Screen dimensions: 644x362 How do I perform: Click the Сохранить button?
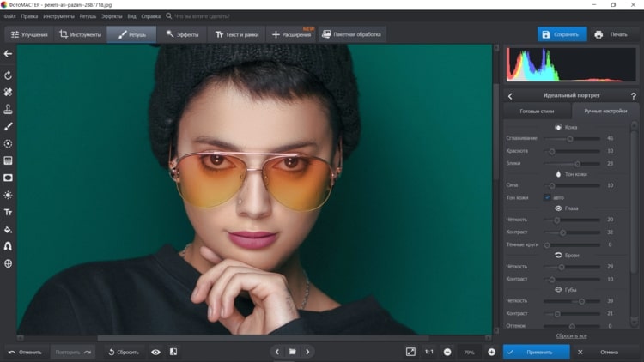[562, 34]
